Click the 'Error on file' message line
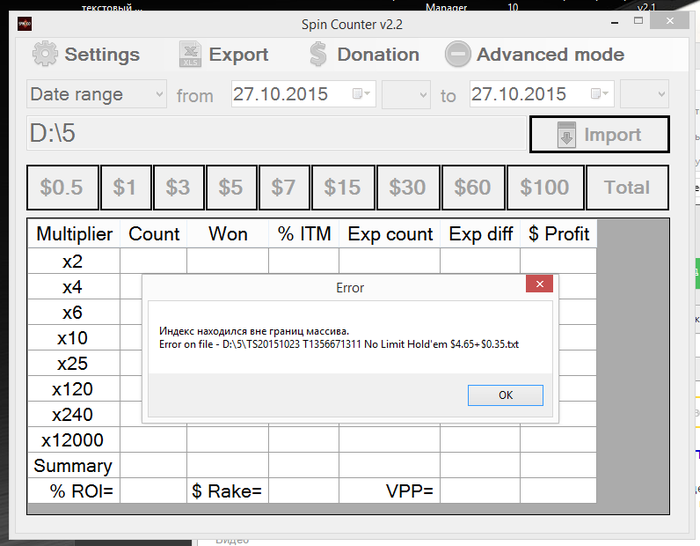 [339, 344]
